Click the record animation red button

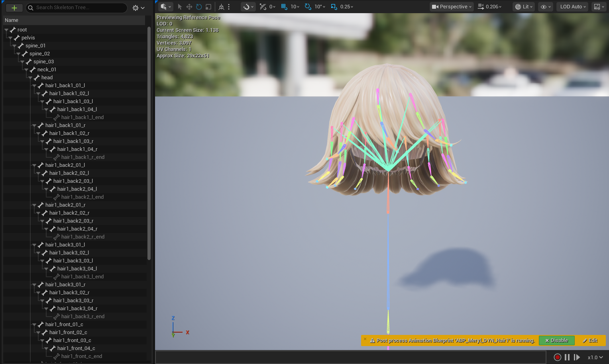(558, 357)
